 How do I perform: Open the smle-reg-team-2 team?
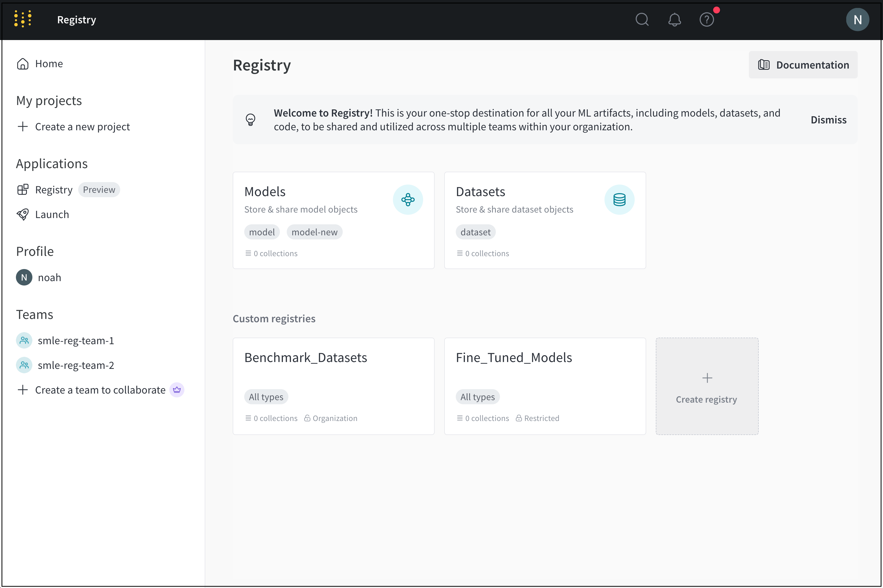(x=76, y=365)
